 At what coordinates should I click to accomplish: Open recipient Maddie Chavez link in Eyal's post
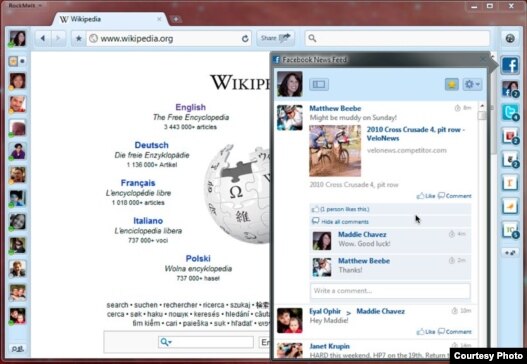[380, 311]
